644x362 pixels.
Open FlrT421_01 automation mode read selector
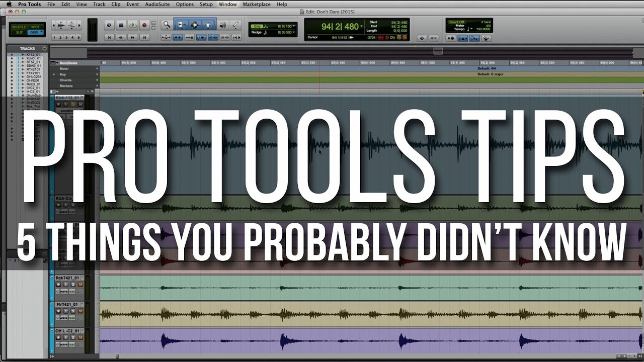coord(72,318)
